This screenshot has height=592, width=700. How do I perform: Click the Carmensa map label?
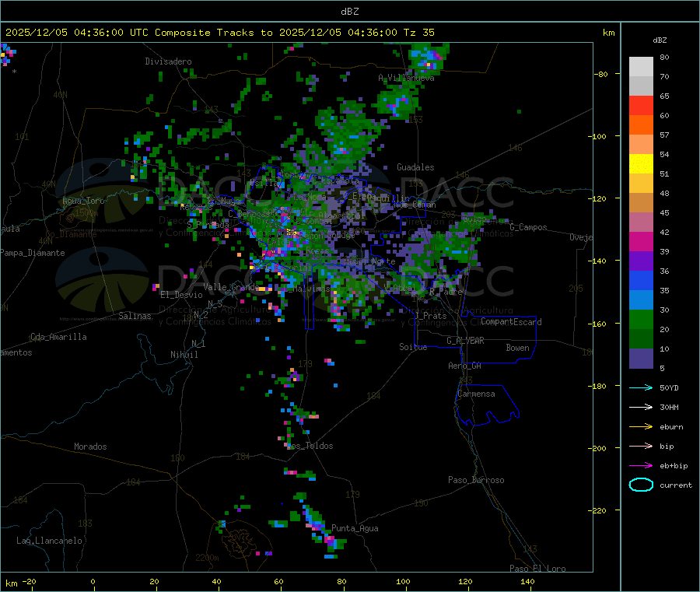[476, 394]
